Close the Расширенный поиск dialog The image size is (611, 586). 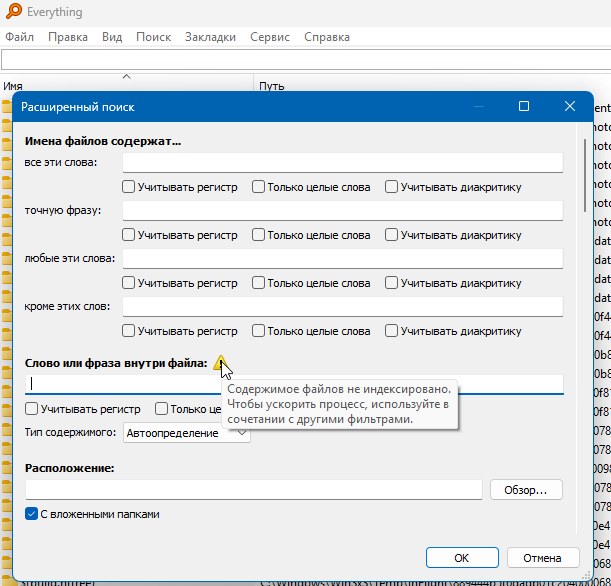570,106
